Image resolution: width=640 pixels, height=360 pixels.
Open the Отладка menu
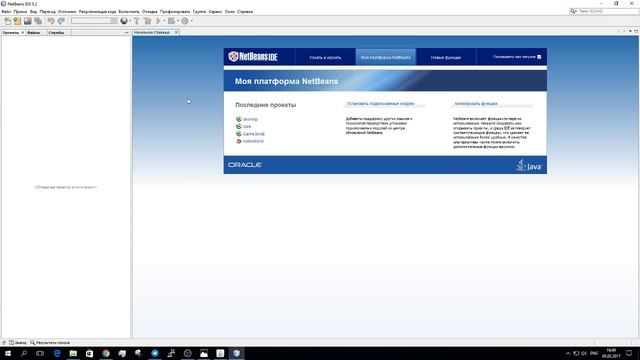click(x=149, y=12)
